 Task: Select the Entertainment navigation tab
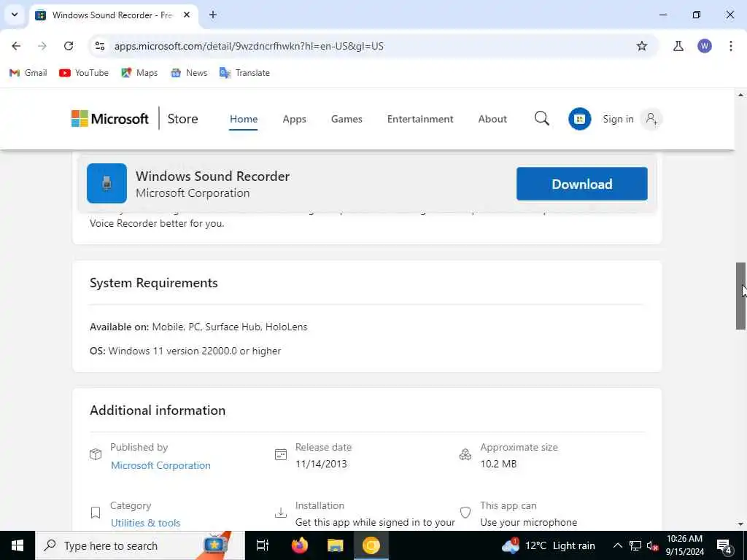pos(420,119)
